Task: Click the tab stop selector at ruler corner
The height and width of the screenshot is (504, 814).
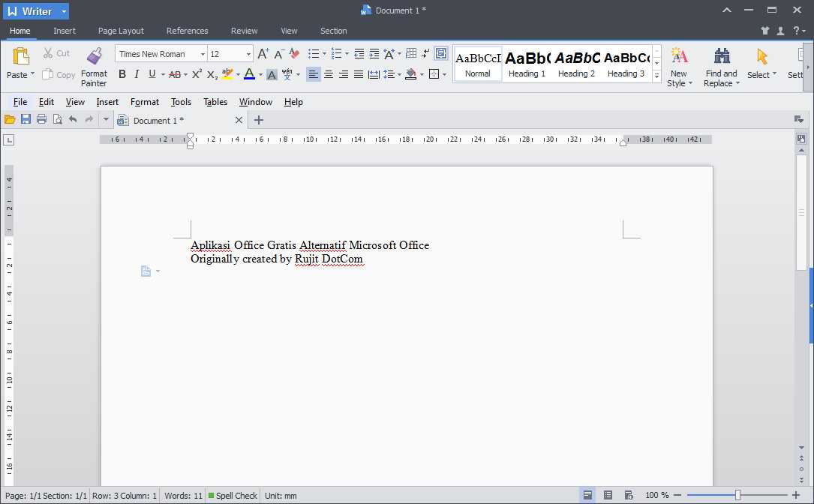Action: click(x=9, y=139)
